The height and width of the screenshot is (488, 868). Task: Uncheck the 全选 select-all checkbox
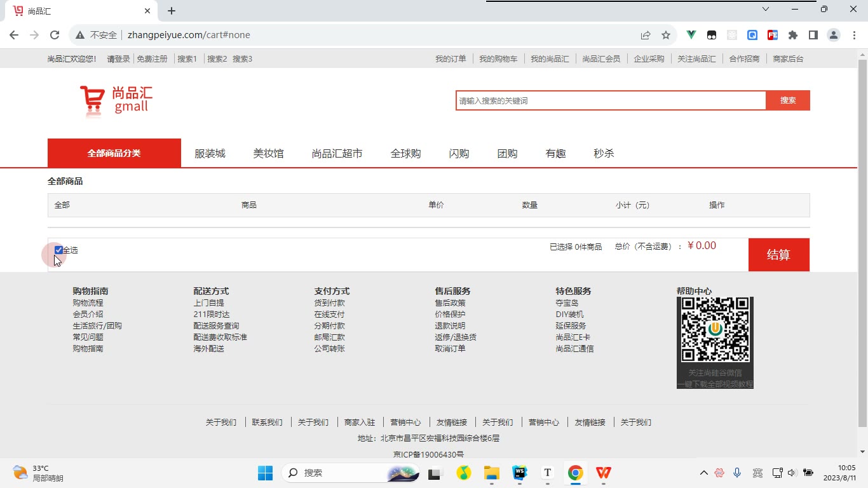[58, 250]
